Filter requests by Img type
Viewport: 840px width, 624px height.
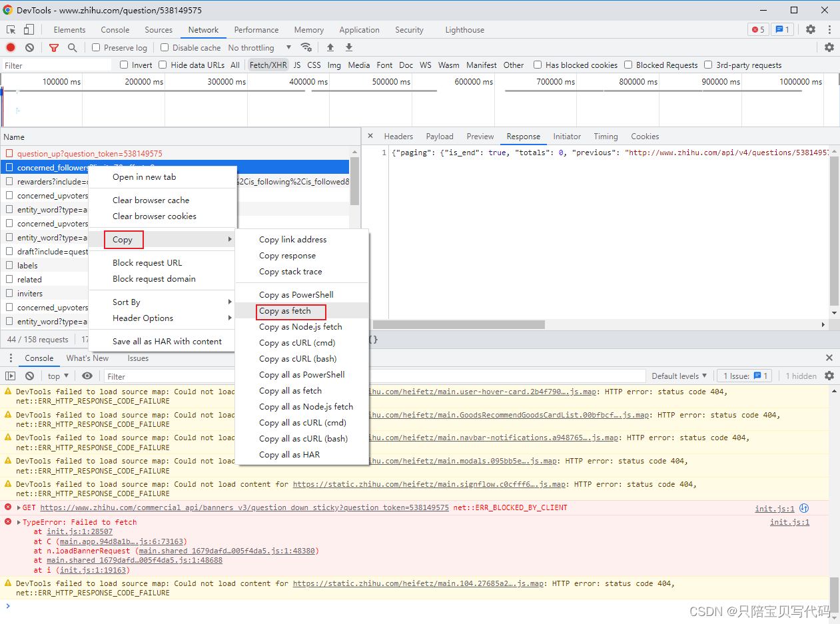[x=334, y=65]
